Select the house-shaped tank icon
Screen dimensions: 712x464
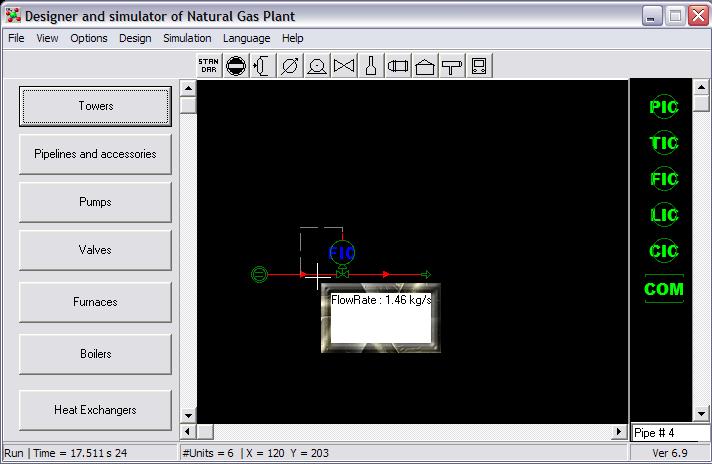click(425, 66)
